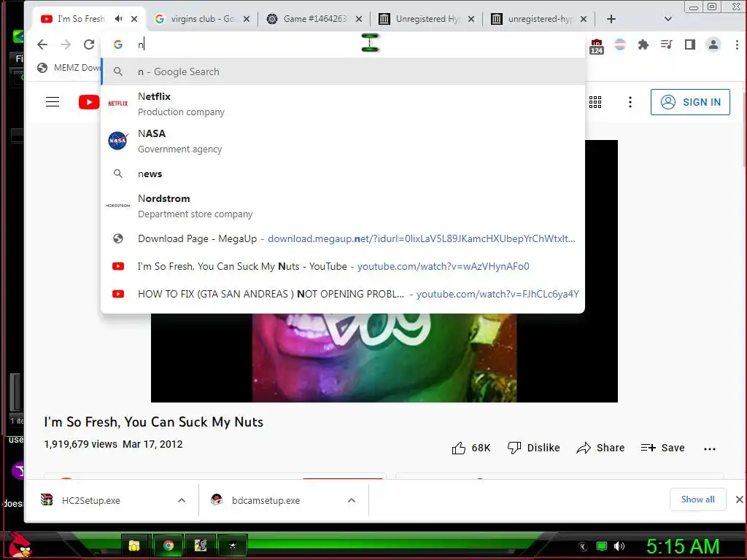
Task: Like the video with the 68K thumbs up
Action: coord(471,448)
